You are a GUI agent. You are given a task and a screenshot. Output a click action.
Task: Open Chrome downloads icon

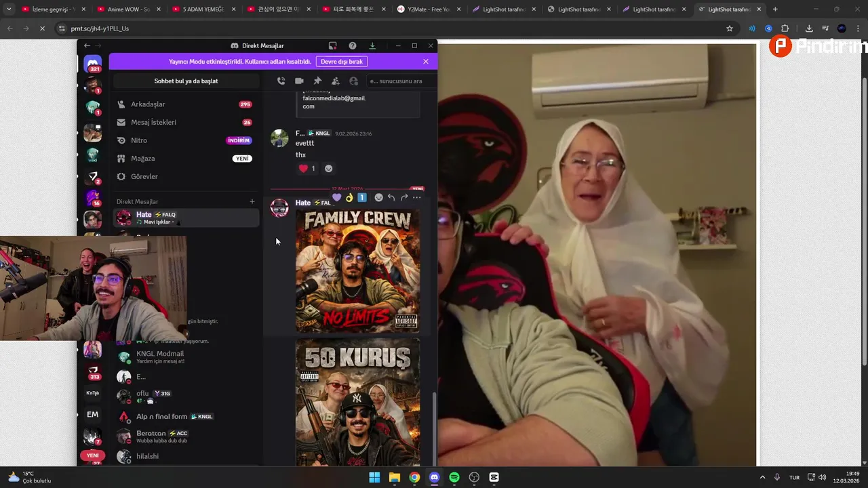point(809,28)
